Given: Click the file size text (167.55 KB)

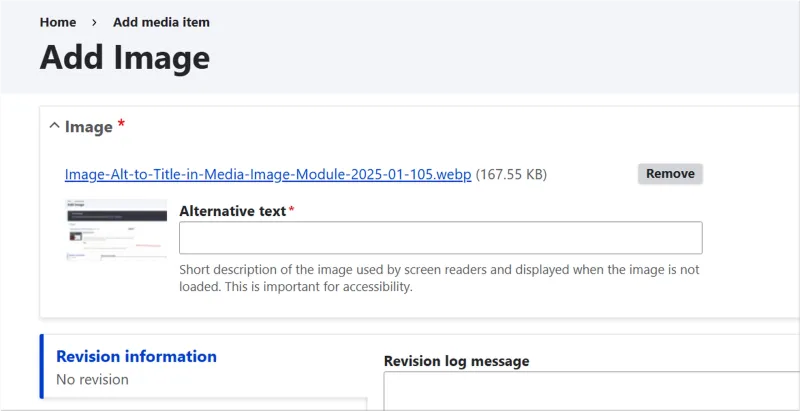Looking at the screenshot, I should (x=511, y=175).
